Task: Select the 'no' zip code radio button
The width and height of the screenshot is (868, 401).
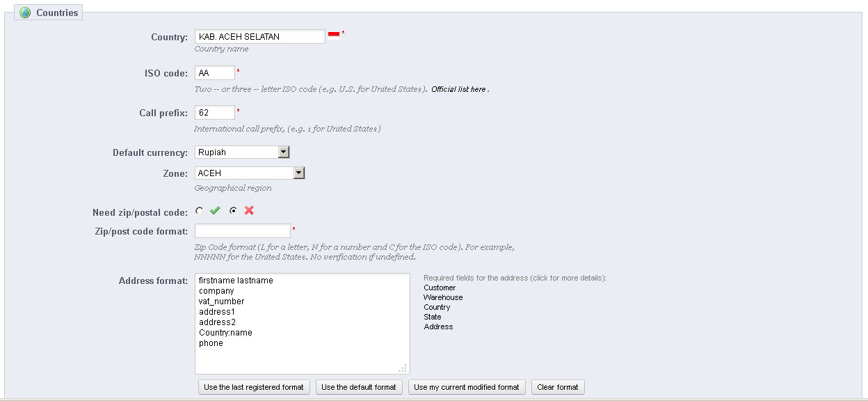Action: click(233, 210)
